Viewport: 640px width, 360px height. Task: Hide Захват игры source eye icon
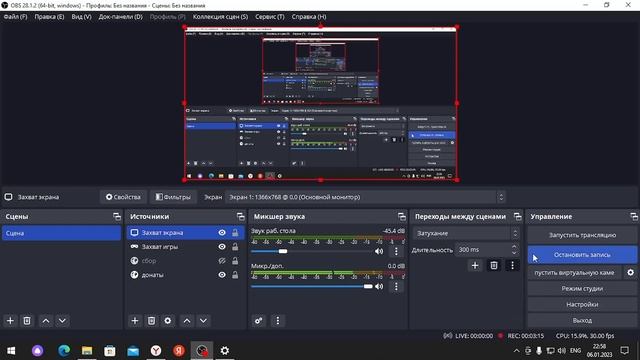(x=222, y=247)
